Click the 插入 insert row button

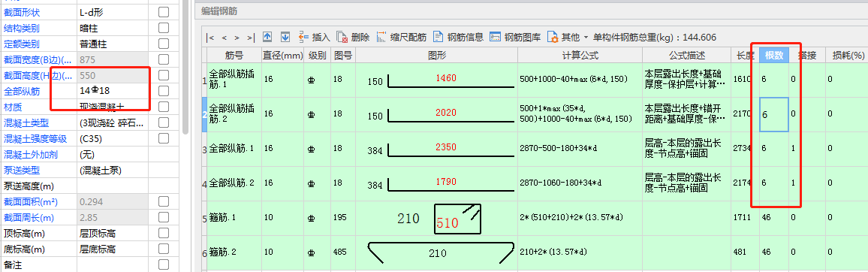click(x=314, y=37)
